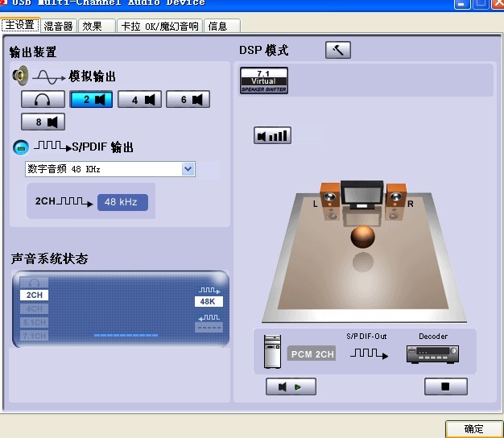Select 6 speaker output mode

pos(188,99)
